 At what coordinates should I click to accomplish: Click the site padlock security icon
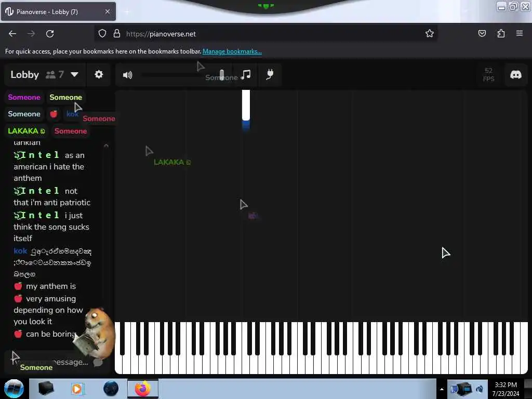pyautogui.click(x=117, y=34)
